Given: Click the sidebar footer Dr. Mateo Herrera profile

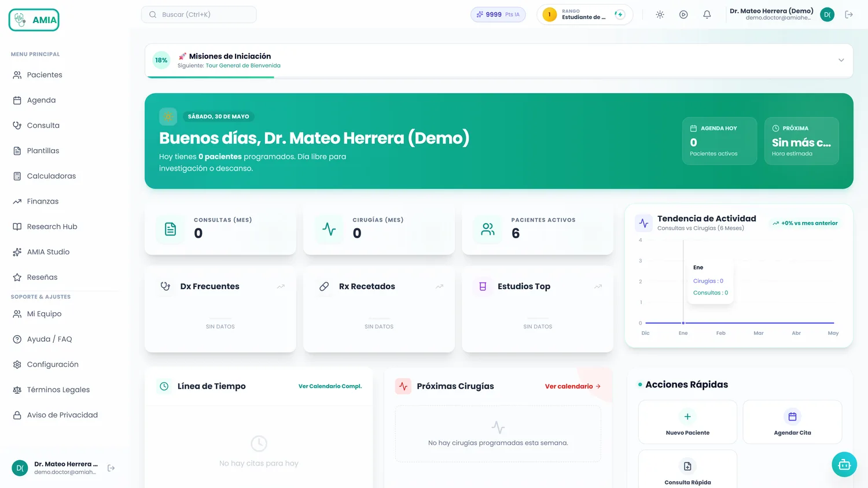Looking at the screenshot, I should pos(56,468).
